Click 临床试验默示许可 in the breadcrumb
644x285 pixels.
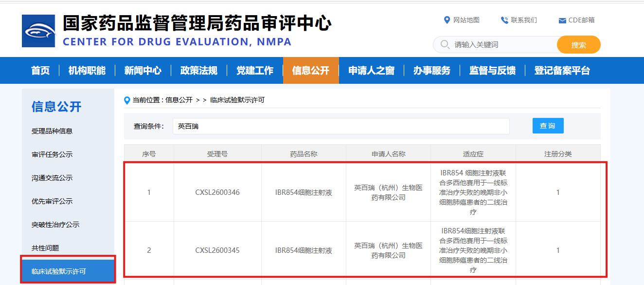pos(237,100)
